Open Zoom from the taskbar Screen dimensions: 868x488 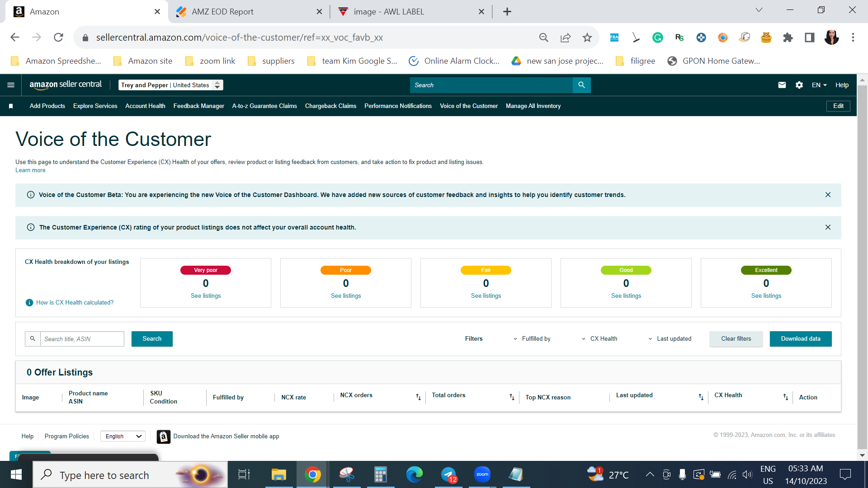click(x=482, y=474)
